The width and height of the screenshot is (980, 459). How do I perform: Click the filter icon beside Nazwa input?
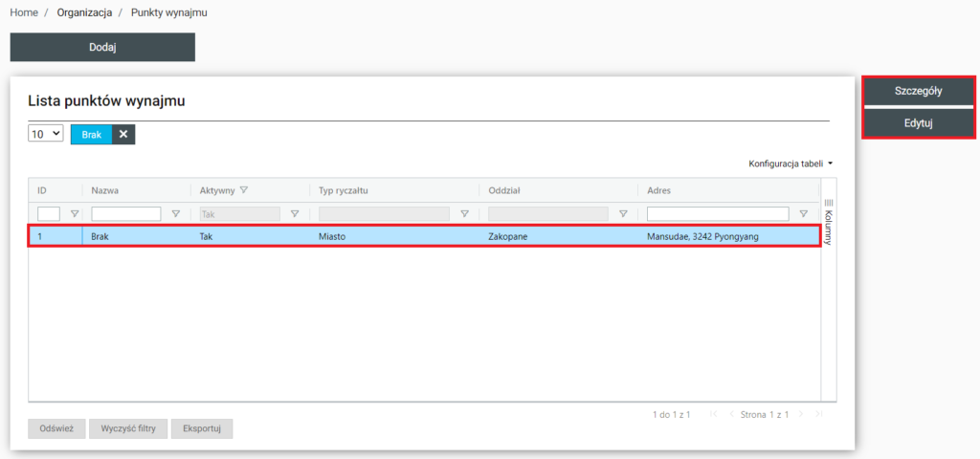pyautogui.click(x=175, y=214)
